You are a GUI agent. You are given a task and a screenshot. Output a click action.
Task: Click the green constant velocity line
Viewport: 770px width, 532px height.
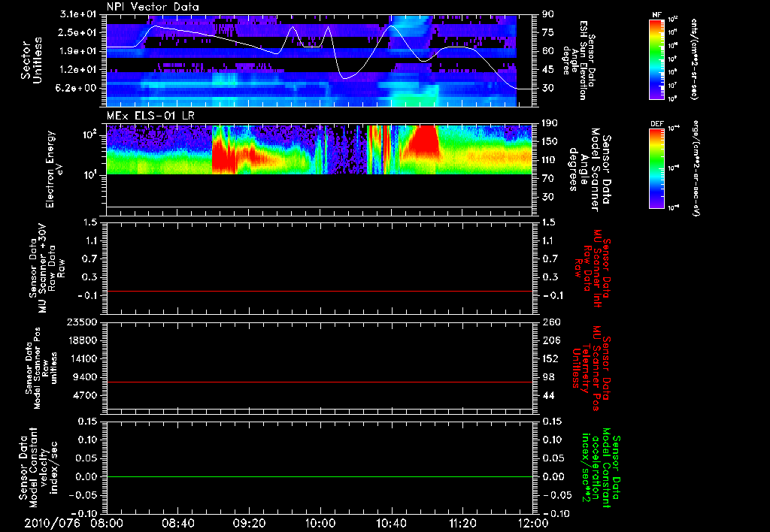(x=320, y=476)
